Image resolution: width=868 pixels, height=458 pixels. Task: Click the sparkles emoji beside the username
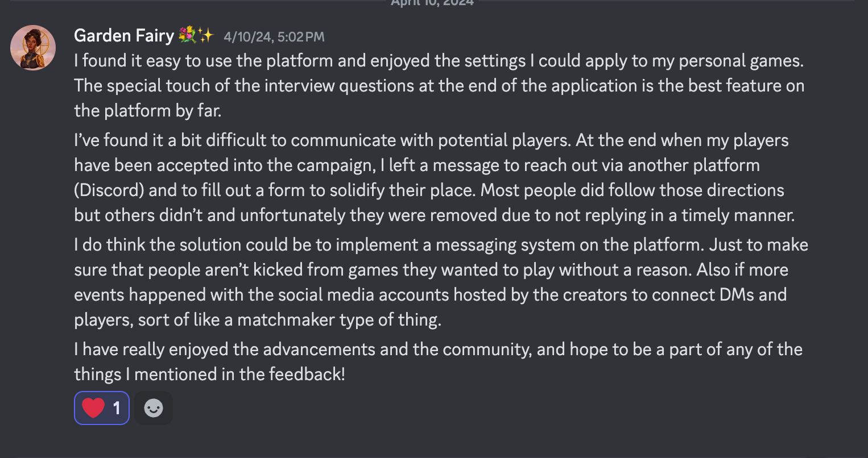coord(206,35)
